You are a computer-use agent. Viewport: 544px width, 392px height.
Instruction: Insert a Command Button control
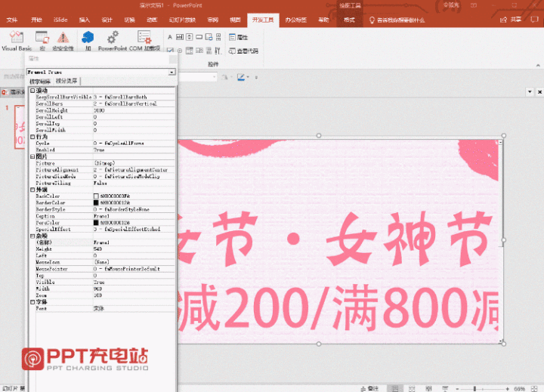(199, 37)
